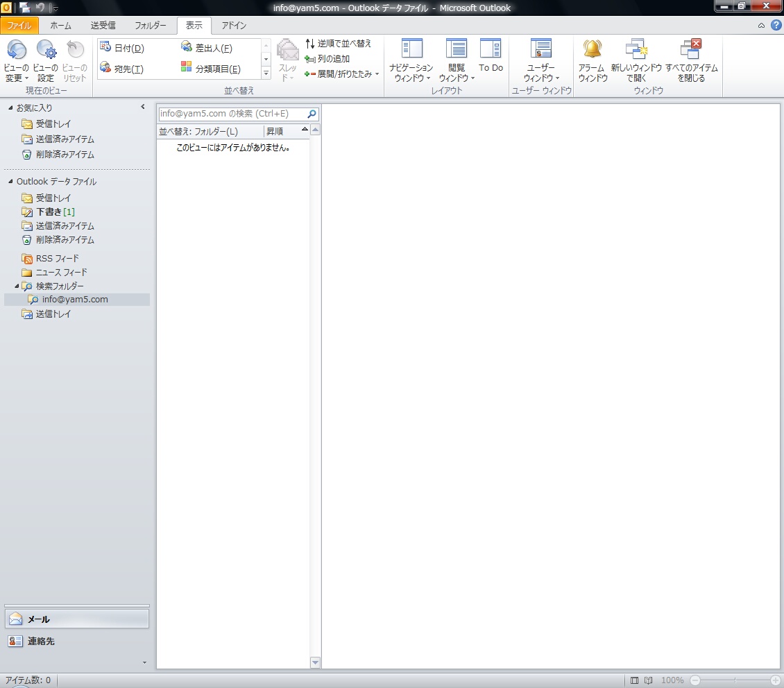Open the Quick Access Toolbar customize dropdown
784x688 pixels.
(x=56, y=8)
